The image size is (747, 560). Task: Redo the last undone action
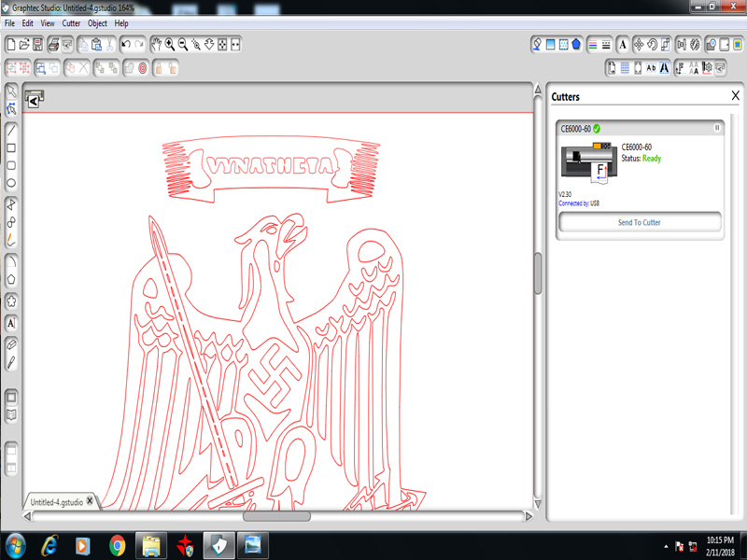(x=139, y=45)
